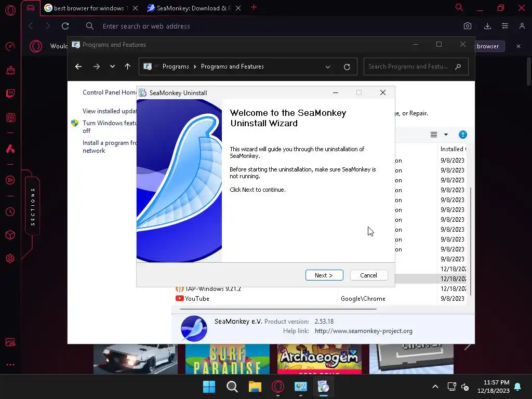The height and width of the screenshot is (399, 532).
Task: Click the view options list icon
Action: click(434, 135)
